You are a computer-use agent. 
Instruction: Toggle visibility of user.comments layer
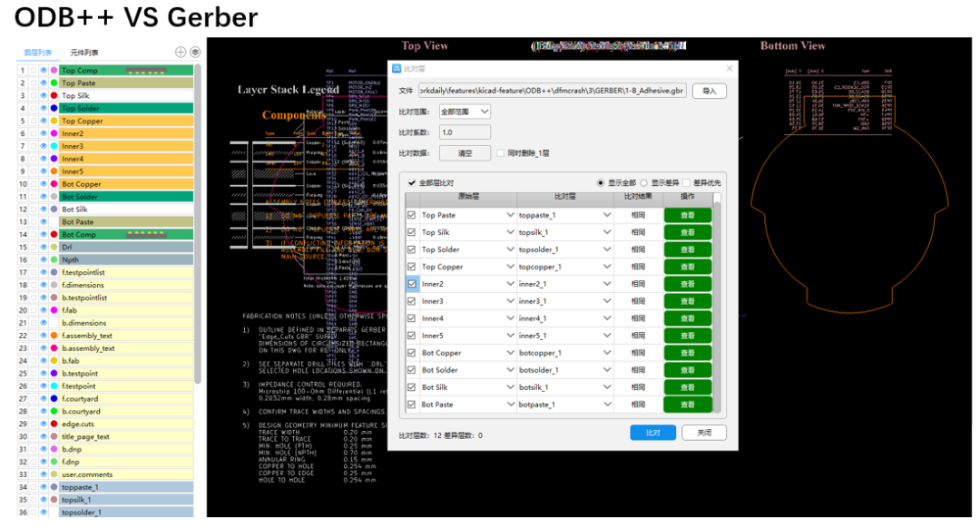coord(44,474)
